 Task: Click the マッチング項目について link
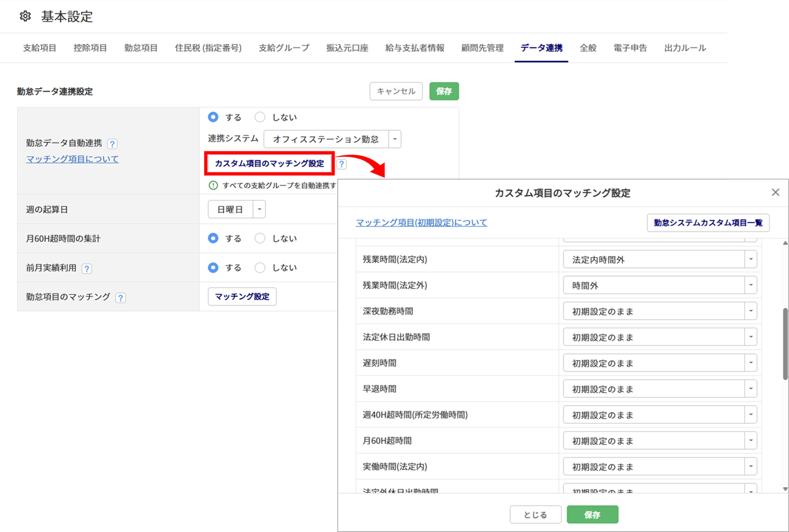(72, 159)
